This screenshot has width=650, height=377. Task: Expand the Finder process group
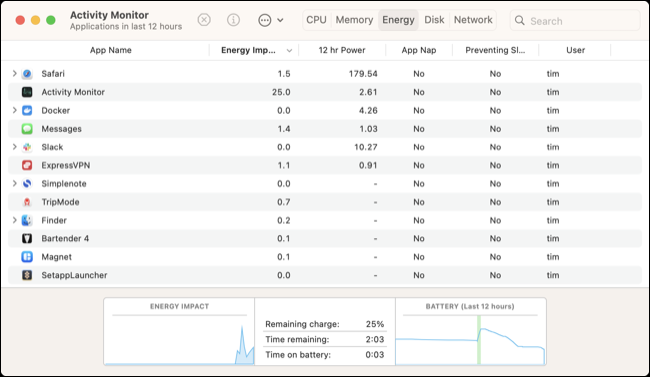pos(15,220)
